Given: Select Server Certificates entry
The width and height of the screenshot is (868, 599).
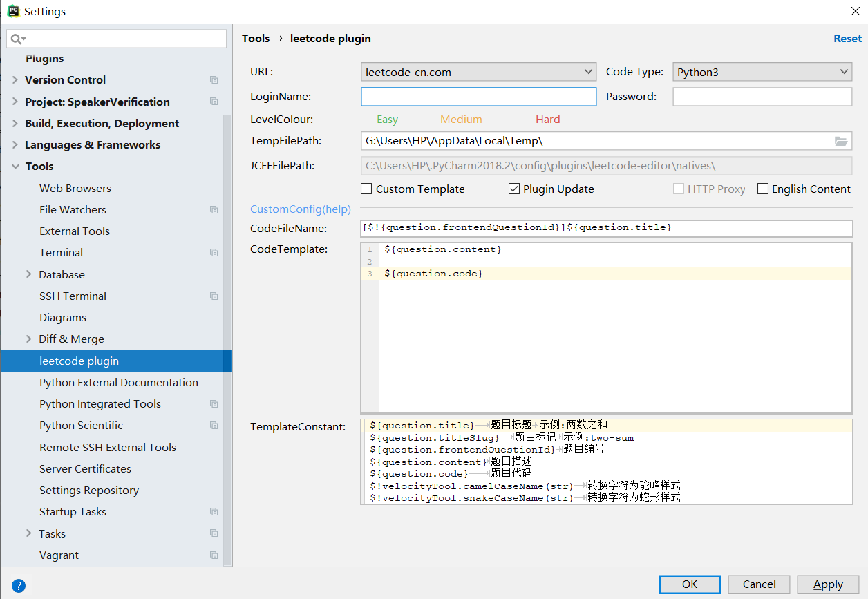Looking at the screenshot, I should point(85,468).
